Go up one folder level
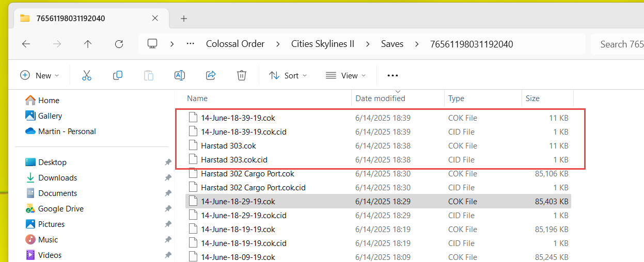Viewport: 644px width, 262px height. tap(88, 44)
